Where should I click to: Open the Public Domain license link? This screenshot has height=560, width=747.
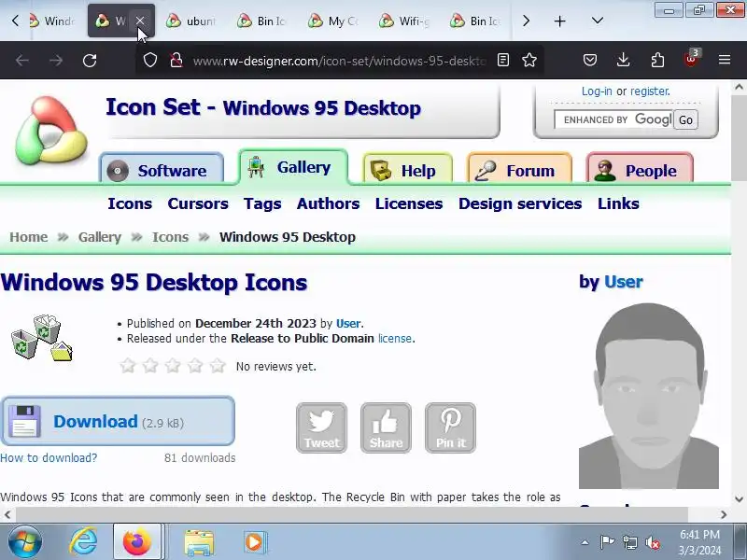pos(394,339)
